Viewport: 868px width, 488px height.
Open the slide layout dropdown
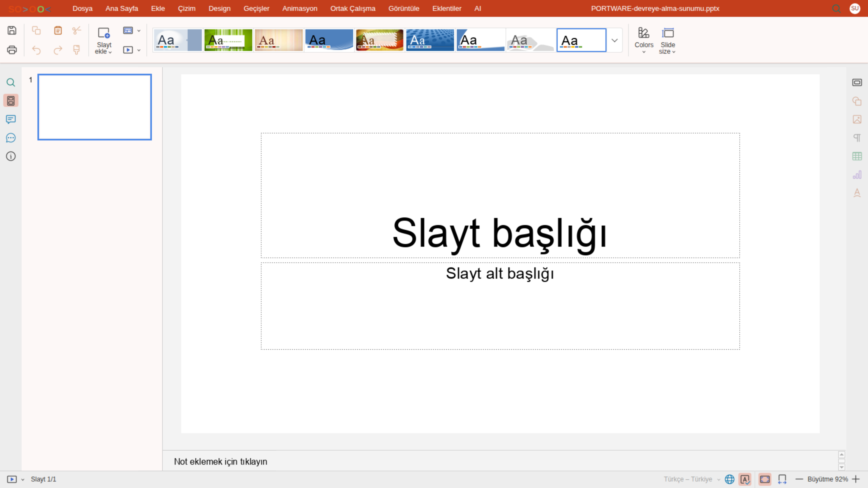132,30
